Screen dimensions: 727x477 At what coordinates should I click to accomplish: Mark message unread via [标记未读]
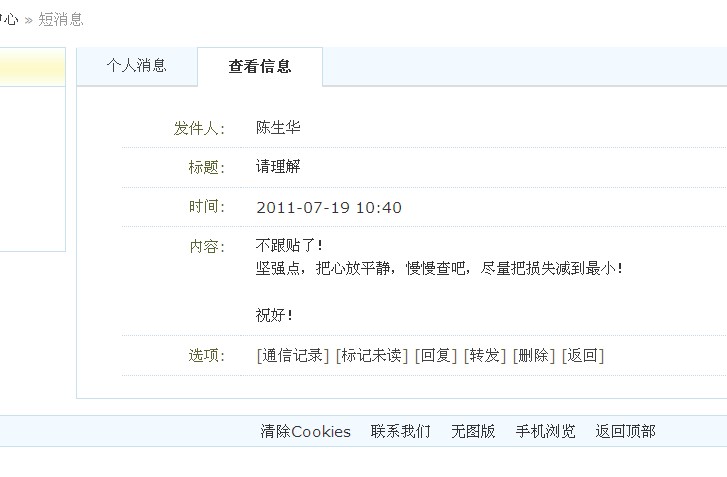372,356
